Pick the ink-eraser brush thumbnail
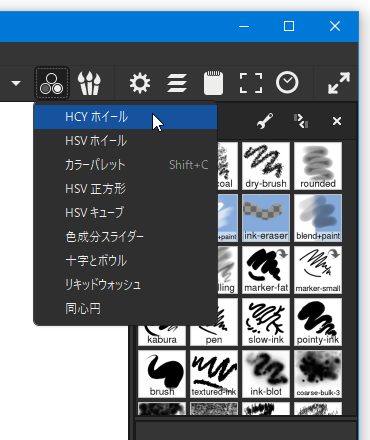 pyautogui.click(x=266, y=218)
